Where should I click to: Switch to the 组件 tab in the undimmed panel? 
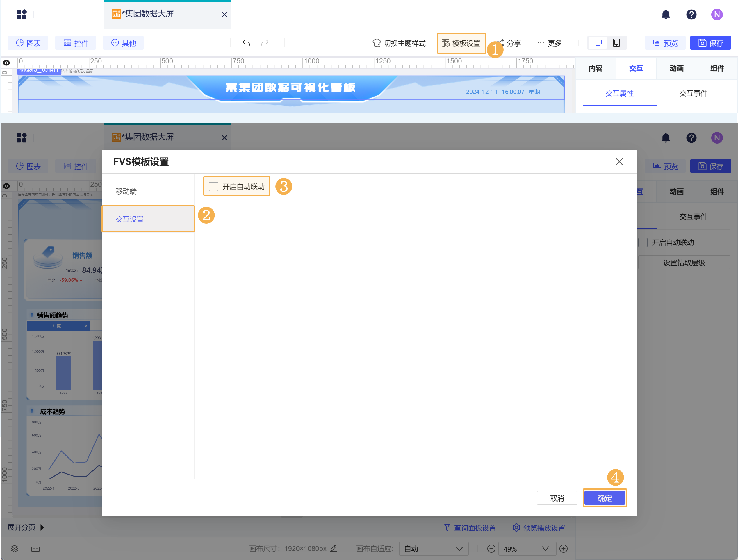click(717, 68)
